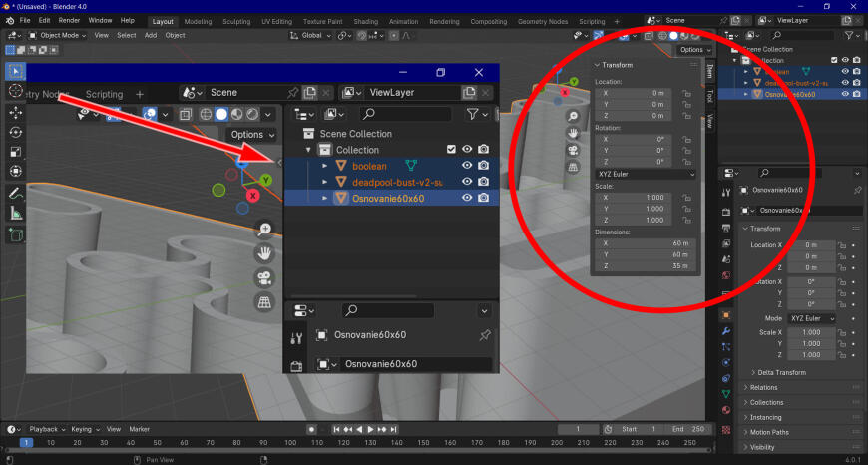Screen dimensions: 868x465
Task: Open the filter funnel in top-right outliner
Action: pyautogui.click(x=849, y=35)
